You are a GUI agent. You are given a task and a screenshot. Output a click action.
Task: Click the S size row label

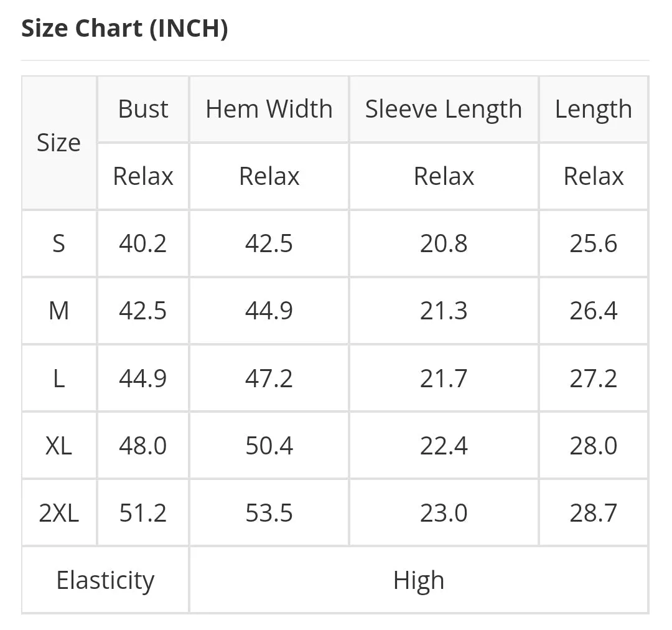click(x=58, y=243)
